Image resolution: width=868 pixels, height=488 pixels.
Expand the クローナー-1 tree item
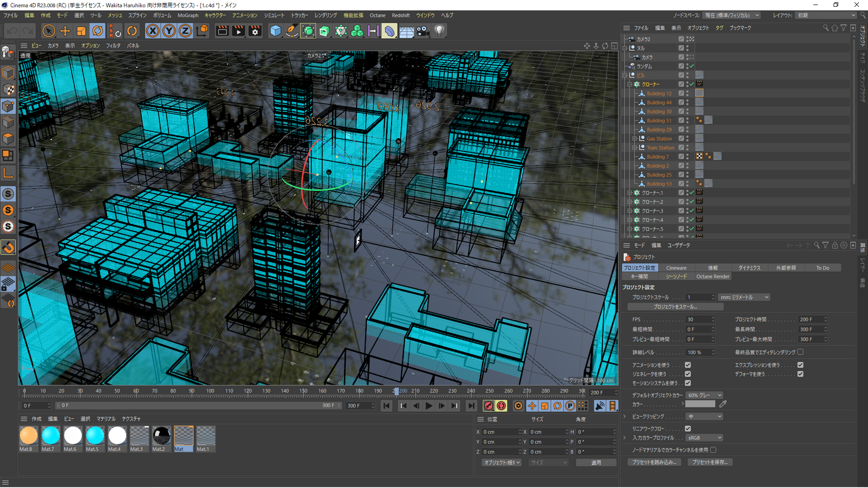point(630,193)
